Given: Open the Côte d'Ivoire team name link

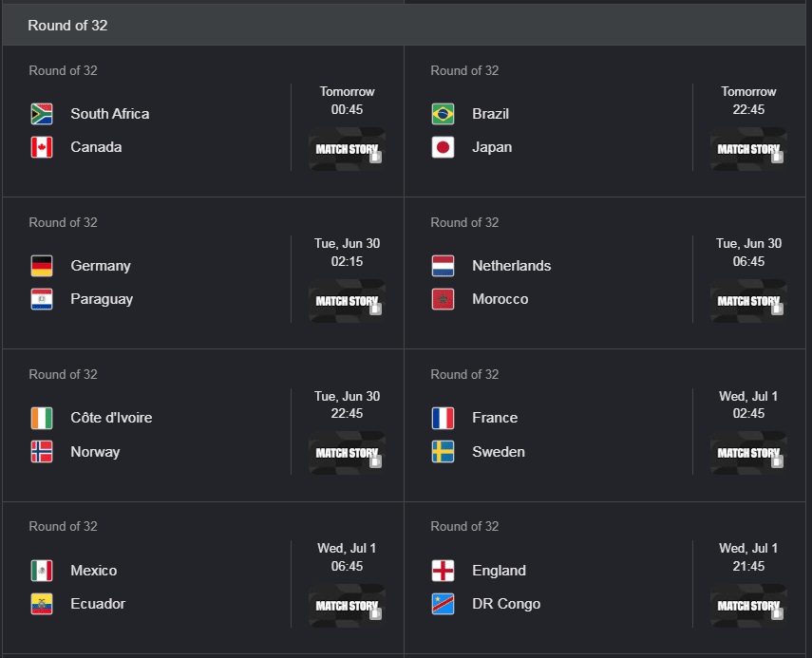Looking at the screenshot, I should [111, 418].
